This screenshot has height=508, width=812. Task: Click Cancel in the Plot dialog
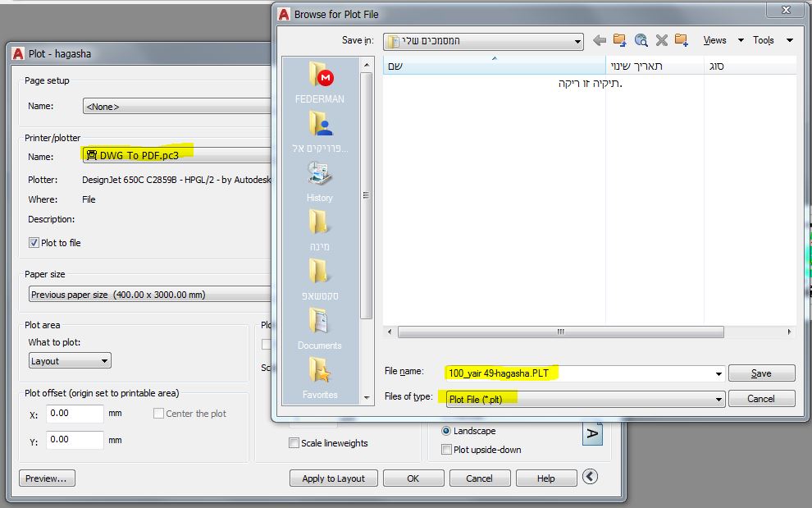(x=480, y=478)
